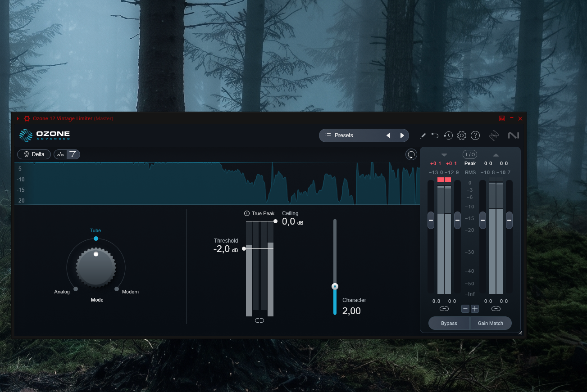Click the input RMS reading −13.0
This screenshot has width=587, height=392.
(436, 173)
